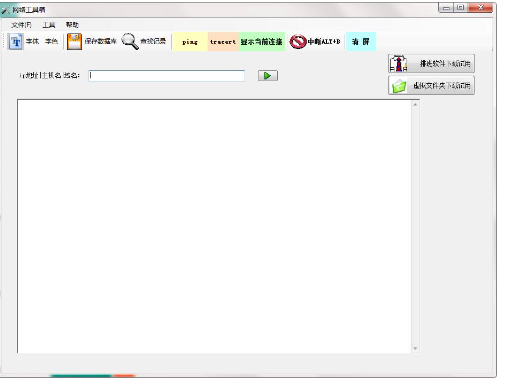Click the magnifier search records icon
This screenshot has width=505, height=380.
click(x=130, y=41)
